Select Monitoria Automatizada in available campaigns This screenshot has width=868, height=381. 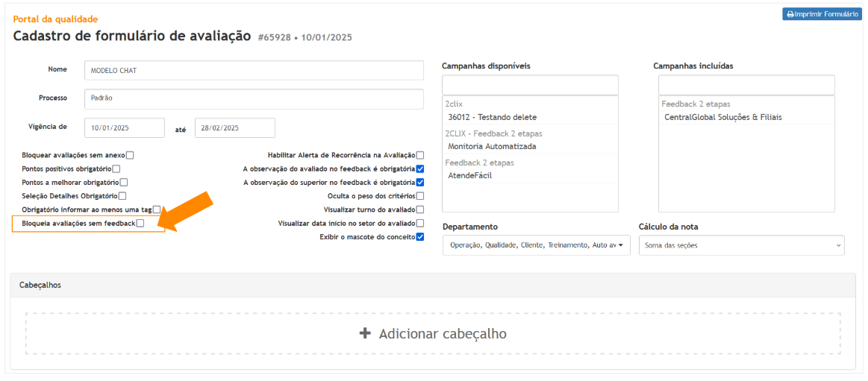492,146
